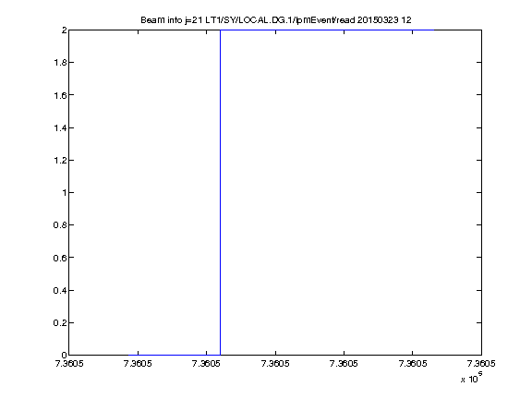This screenshot has height=399, width=532.
Task: Click the y-axis tick label 1.2
Action: 60,160
